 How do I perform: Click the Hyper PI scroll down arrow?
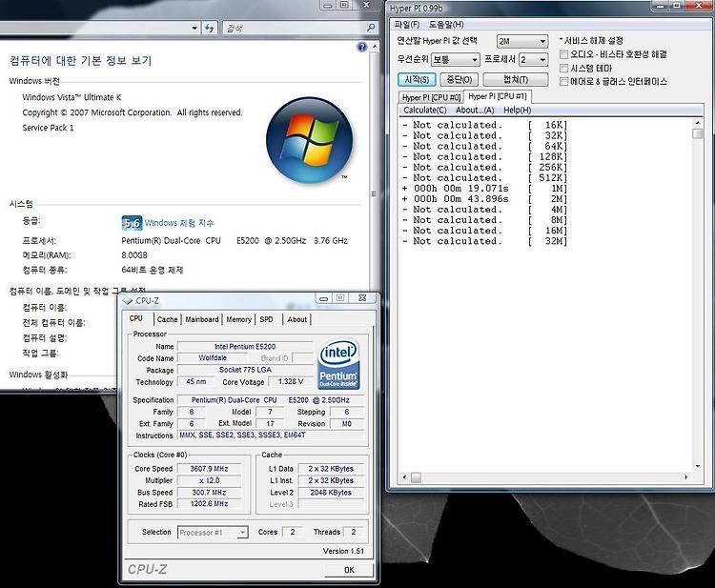pos(697,466)
